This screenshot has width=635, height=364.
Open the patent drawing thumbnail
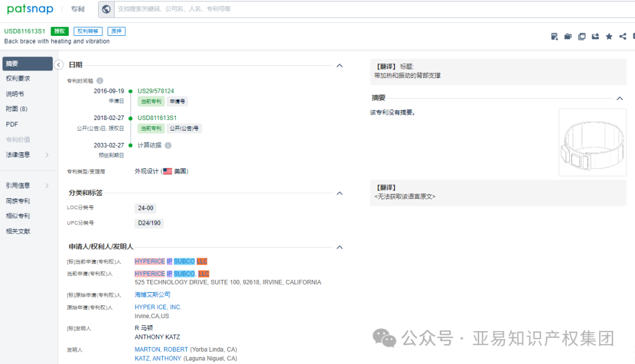coord(592,142)
